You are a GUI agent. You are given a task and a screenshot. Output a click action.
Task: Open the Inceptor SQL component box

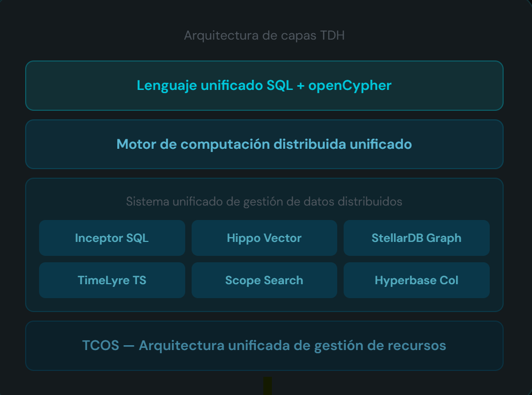point(112,238)
